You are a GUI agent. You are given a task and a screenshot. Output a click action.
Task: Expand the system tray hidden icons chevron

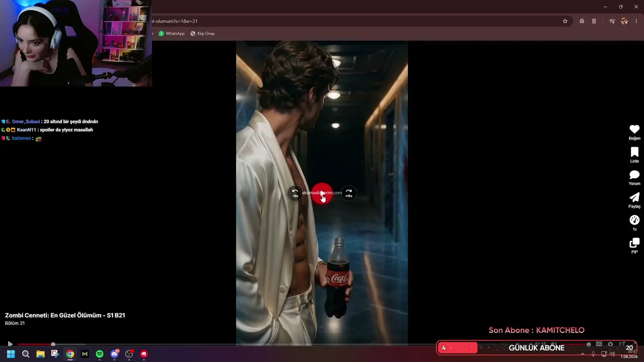tap(583, 354)
